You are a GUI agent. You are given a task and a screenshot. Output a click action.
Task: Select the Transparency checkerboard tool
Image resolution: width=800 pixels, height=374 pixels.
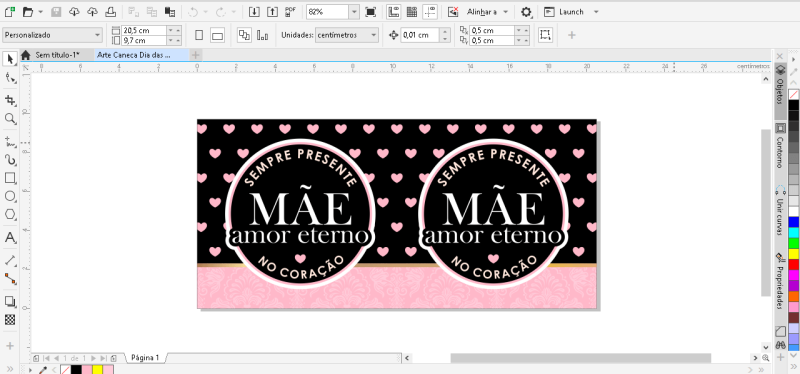point(10,320)
